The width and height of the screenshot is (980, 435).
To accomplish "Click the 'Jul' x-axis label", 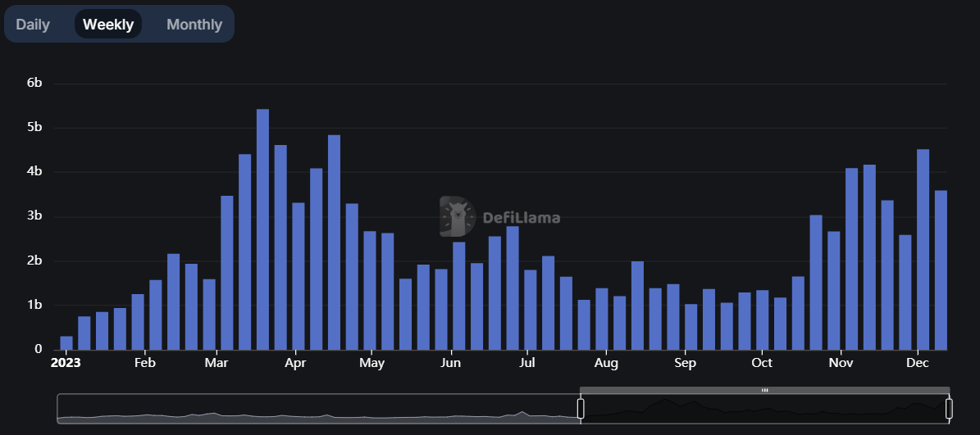I will coord(527,363).
